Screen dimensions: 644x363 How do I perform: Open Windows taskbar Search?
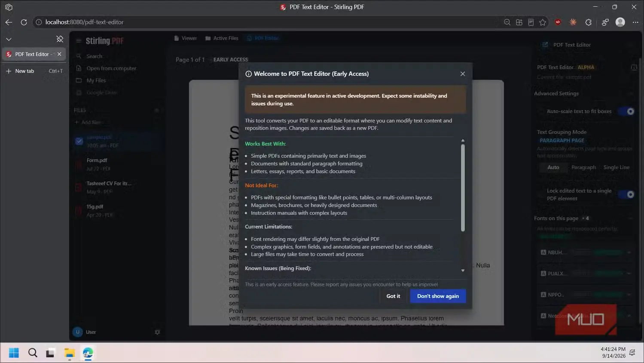33,353
